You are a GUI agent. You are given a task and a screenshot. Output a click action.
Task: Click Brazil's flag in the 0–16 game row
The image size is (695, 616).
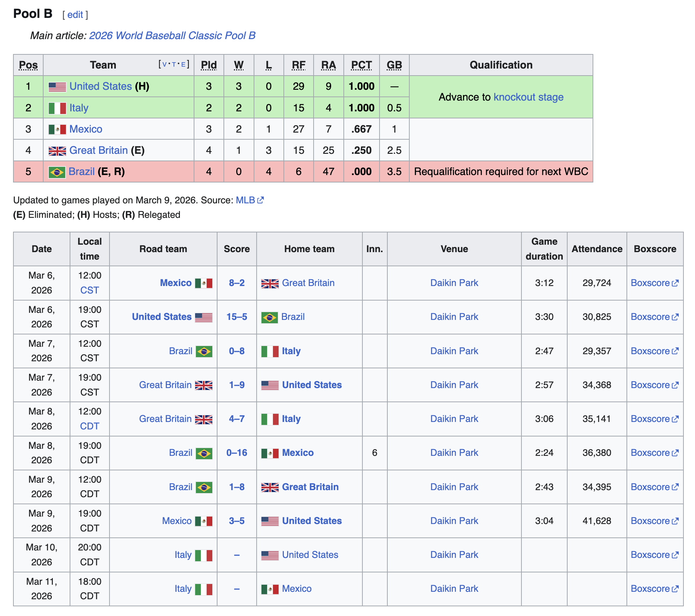tap(204, 454)
